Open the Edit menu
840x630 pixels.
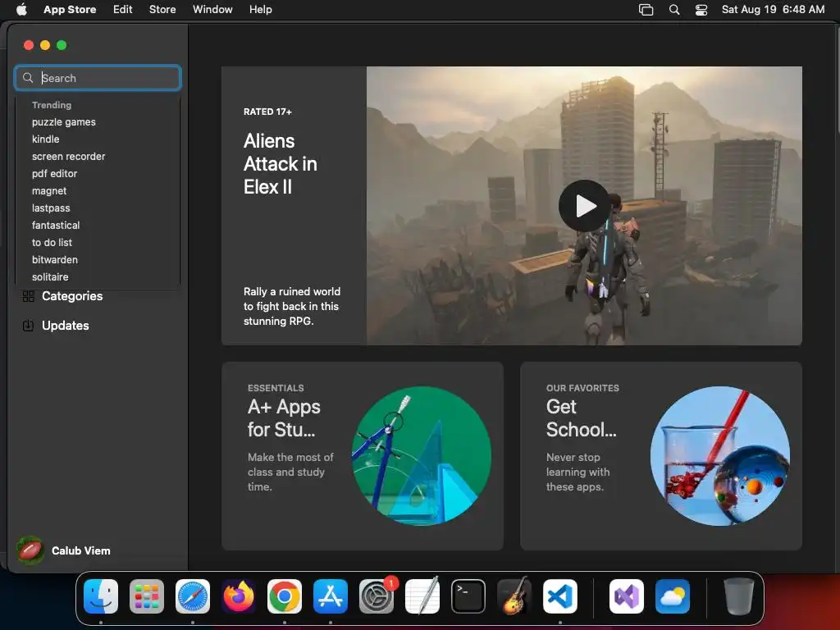(123, 9)
